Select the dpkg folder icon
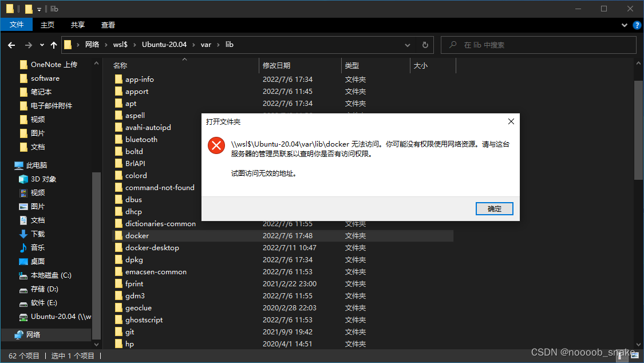Viewport: 644px width, 363px height. (x=118, y=259)
